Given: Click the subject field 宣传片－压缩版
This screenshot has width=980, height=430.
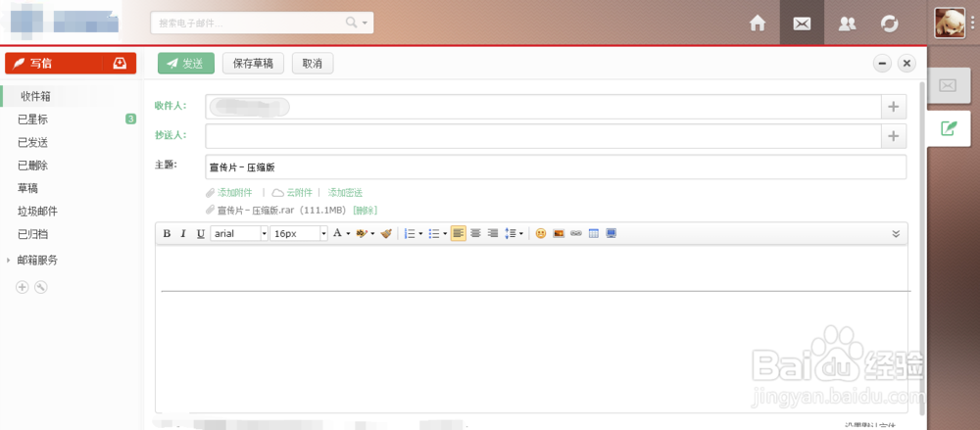Looking at the screenshot, I should (556, 167).
